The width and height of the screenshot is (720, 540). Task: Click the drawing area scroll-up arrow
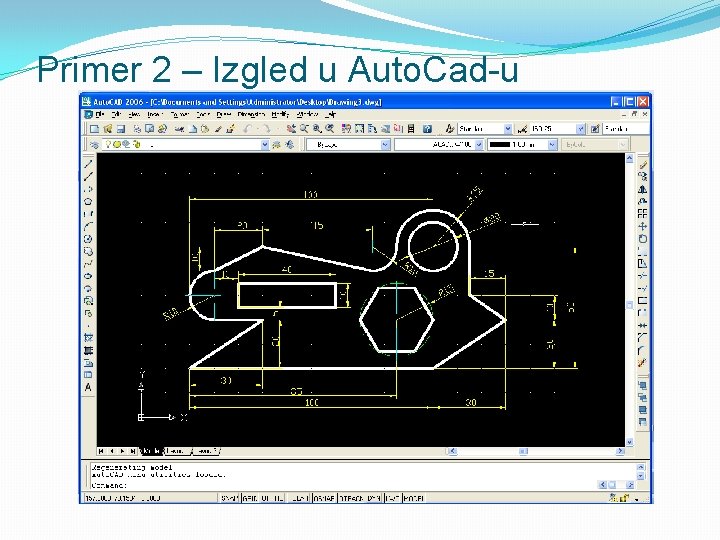630,158
